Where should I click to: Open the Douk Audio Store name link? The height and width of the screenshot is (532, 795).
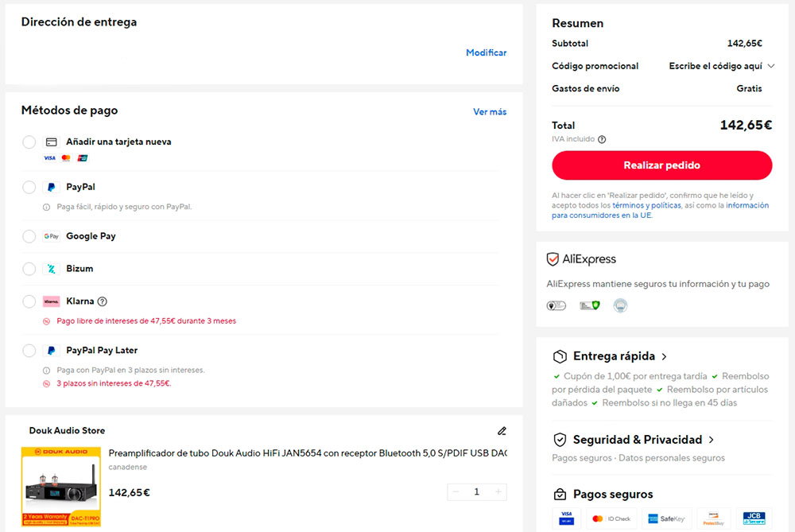pos(67,430)
